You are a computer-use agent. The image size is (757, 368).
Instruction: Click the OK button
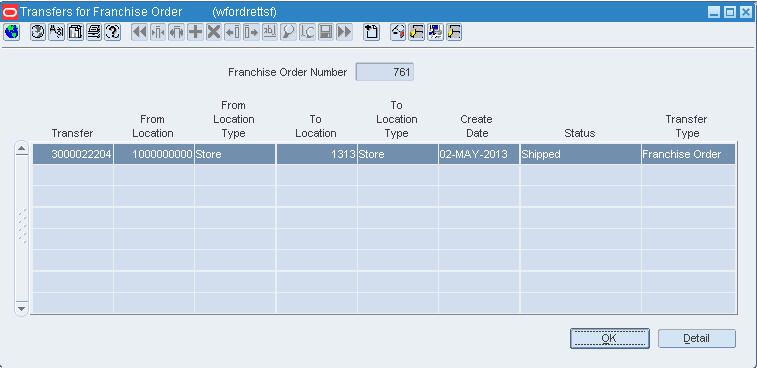[609, 338]
